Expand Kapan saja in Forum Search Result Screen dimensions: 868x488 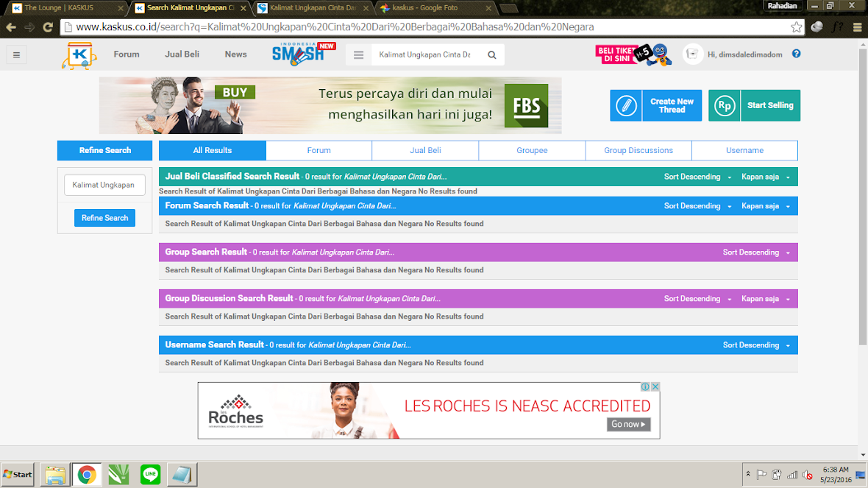[x=765, y=206]
